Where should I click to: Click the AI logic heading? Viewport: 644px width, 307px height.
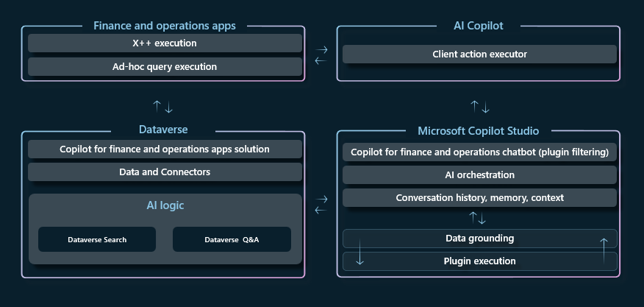[165, 206]
